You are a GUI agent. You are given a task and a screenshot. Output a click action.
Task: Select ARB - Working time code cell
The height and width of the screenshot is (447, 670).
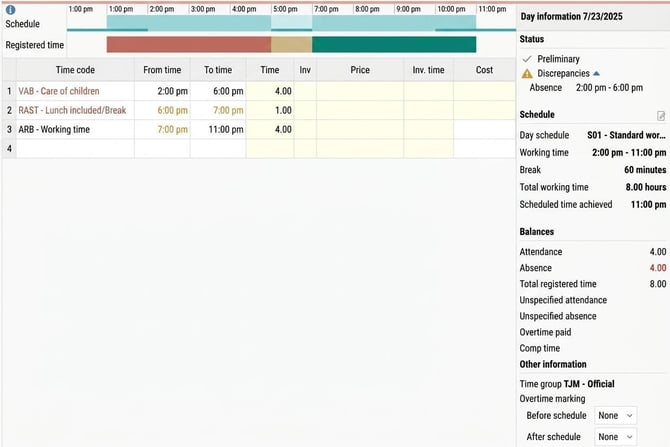tap(75, 129)
